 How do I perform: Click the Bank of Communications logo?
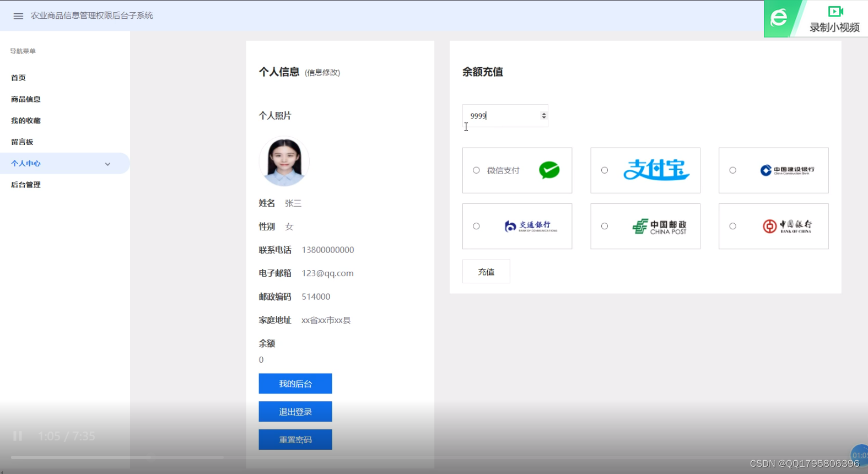tap(531, 226)
